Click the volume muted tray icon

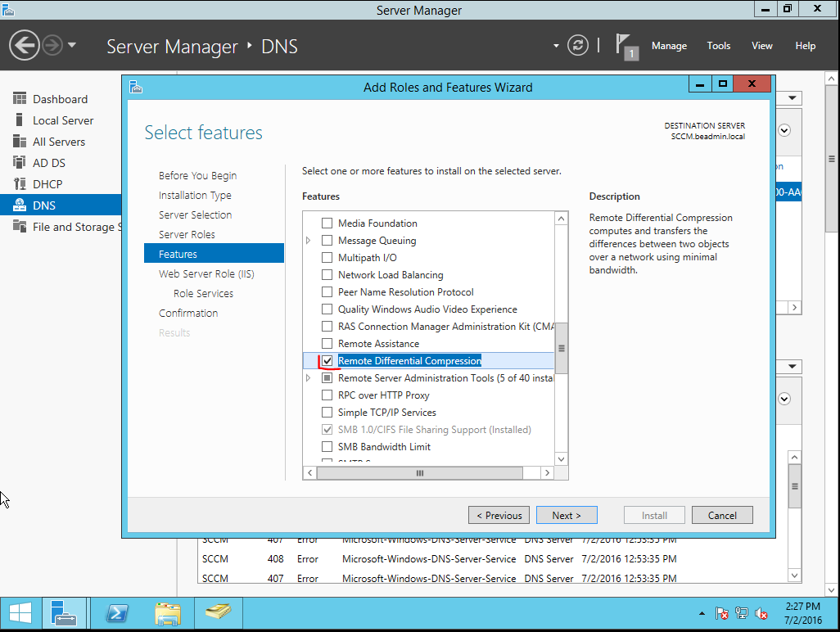coord(761,613)
